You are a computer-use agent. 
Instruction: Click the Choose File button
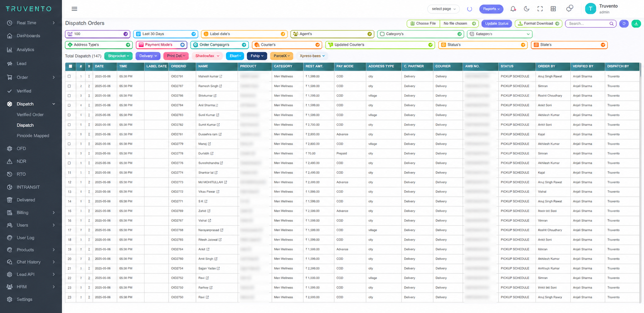423,24
